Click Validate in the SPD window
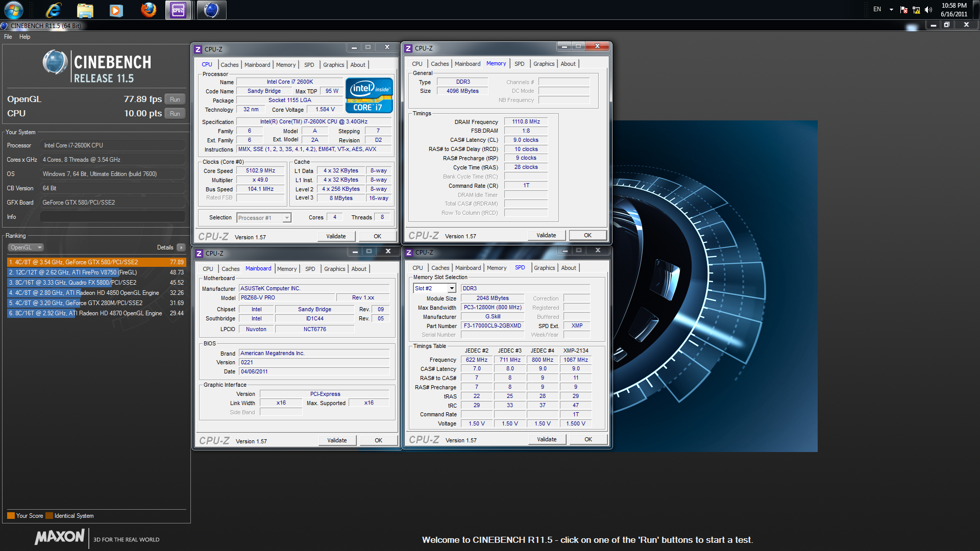The image size is (980, 551). (546, 439)
